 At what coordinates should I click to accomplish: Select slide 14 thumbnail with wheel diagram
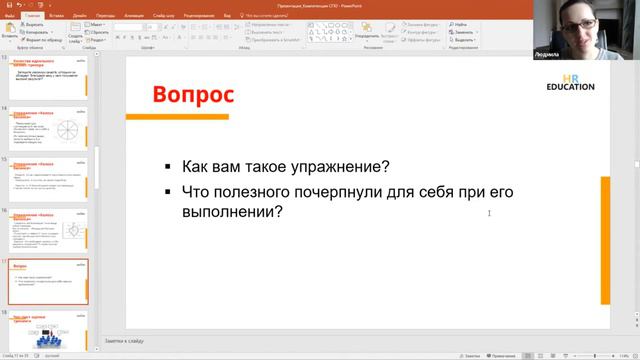(48, 129)
